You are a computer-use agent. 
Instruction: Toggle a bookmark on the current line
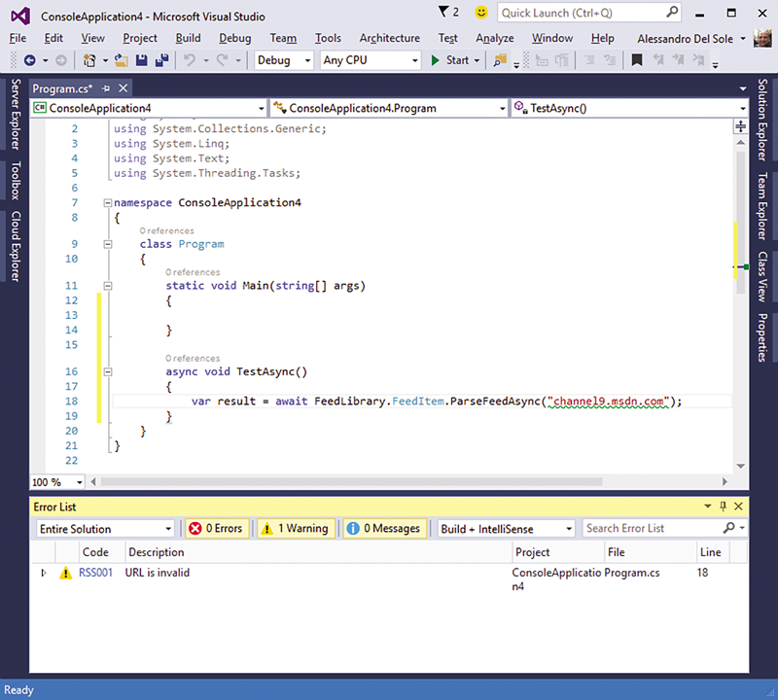(637, 60)
